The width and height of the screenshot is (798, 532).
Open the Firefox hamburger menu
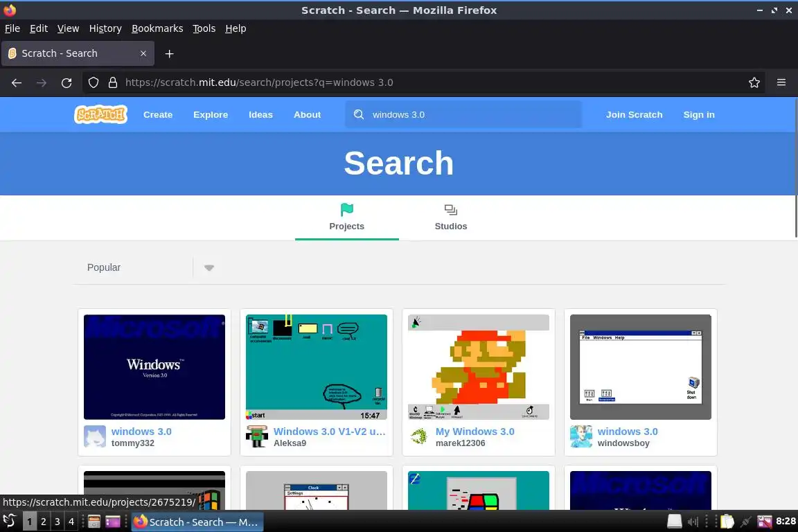point(781,82)
